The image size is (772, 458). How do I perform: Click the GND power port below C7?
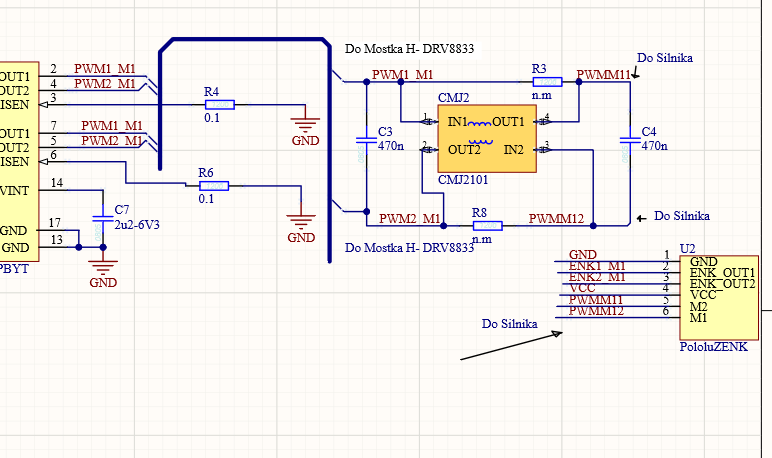[102, 268]
